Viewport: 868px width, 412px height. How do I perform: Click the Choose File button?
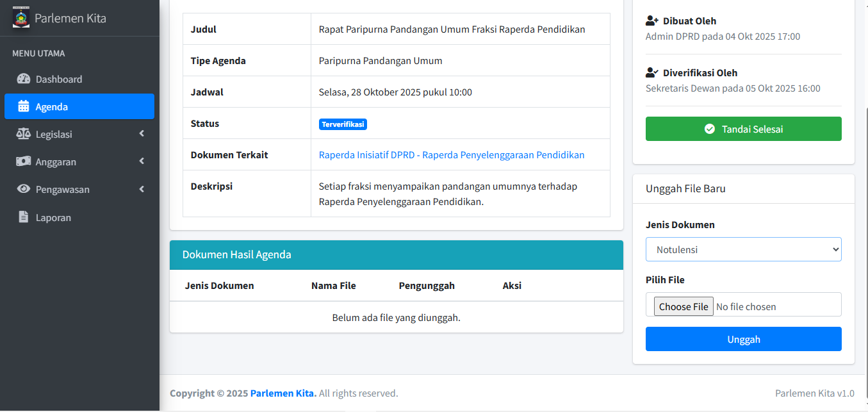(x=684, y=307)
